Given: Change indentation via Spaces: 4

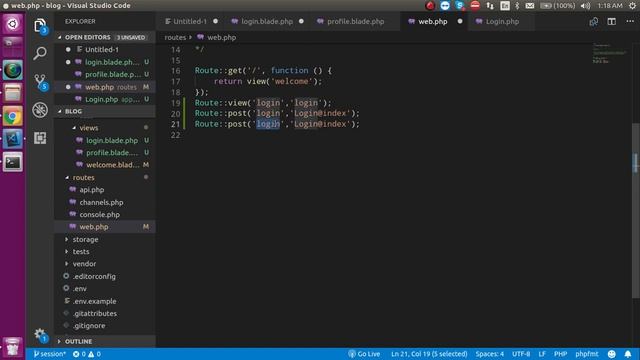Looking at the screenshot, I should coord(489,354).
